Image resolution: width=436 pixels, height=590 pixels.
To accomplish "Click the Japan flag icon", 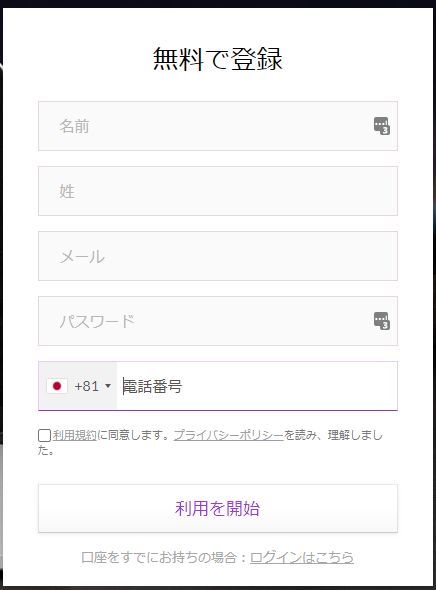I will coord(57,386).
